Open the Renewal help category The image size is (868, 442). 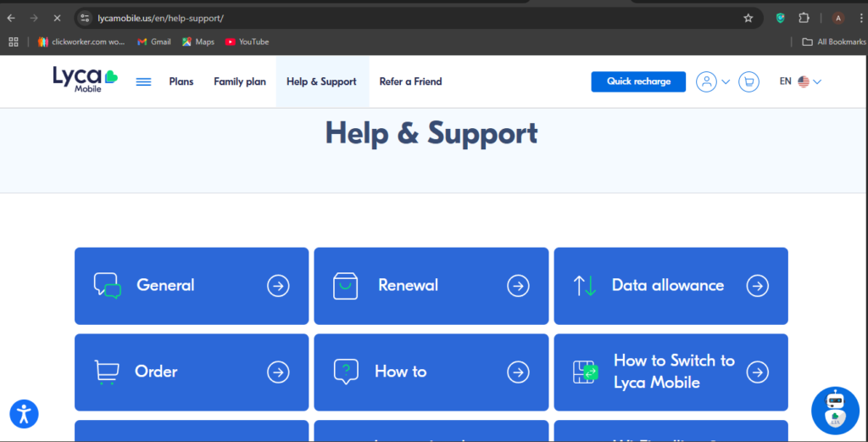coord(431,286)
